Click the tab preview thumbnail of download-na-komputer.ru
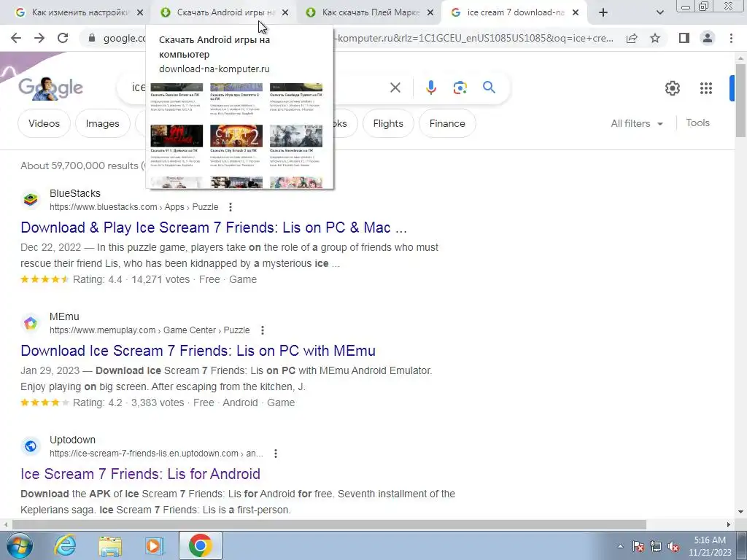 click(239, 135)
